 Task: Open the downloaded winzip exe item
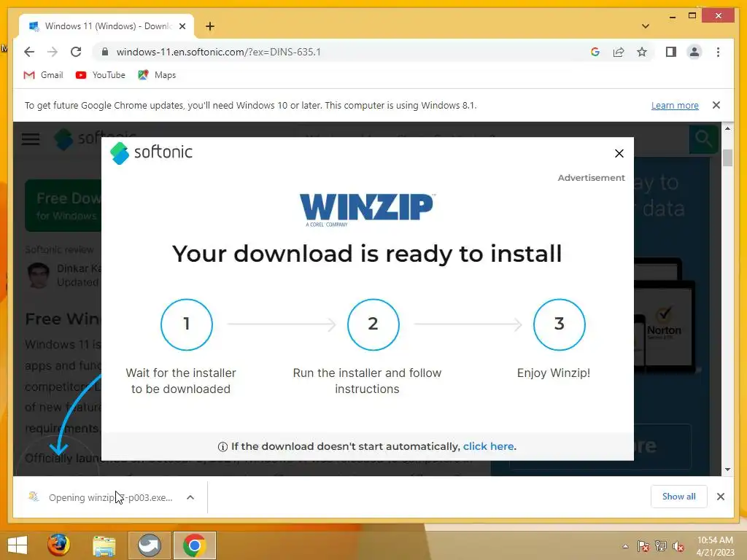coord(101,497)
